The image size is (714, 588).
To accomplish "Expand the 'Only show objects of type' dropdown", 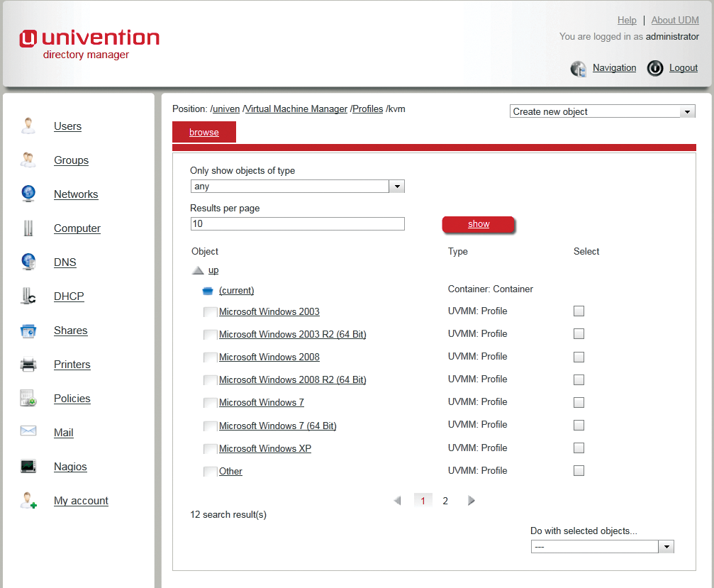I will tap(396, 186).
